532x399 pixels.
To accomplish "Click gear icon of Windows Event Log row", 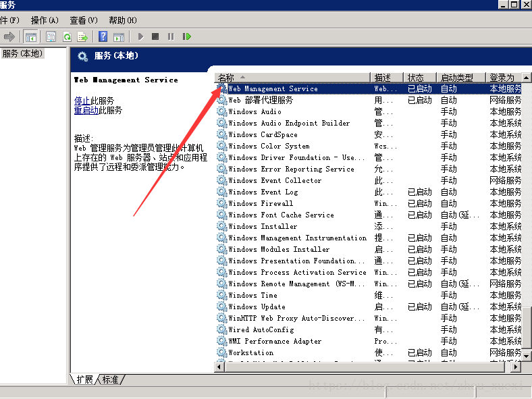I will (222, 192).
